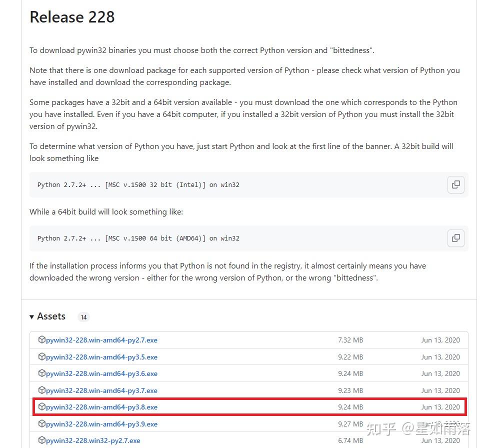Click package icon beside amd64-py2.7.exe
483x448 pixels.
[x=41, y=339]
